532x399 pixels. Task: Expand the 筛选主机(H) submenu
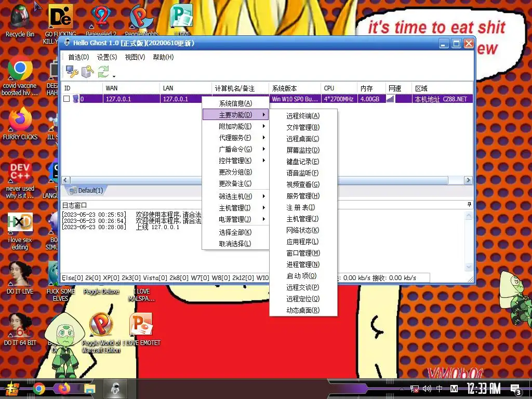click(x=235, y=196)
